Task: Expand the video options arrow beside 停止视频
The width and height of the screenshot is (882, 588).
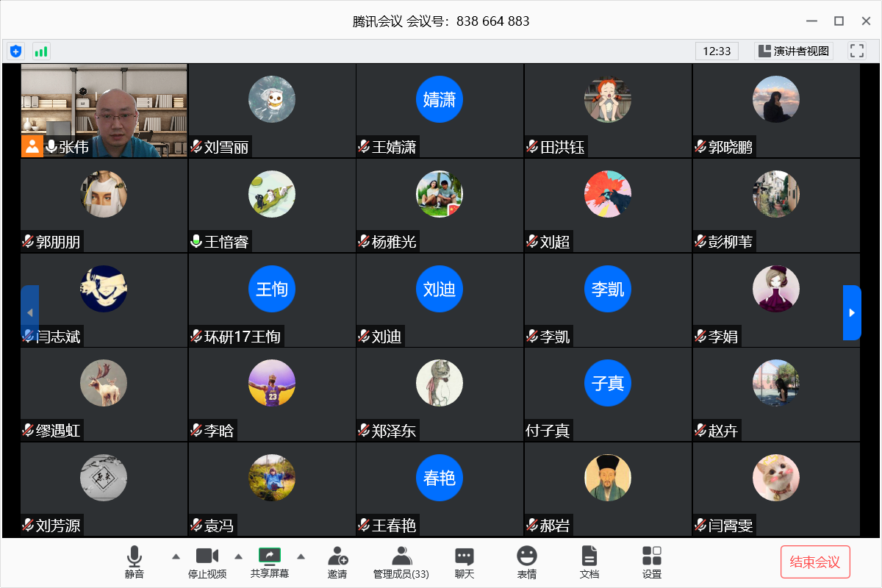Action: (x=238, y=556)
